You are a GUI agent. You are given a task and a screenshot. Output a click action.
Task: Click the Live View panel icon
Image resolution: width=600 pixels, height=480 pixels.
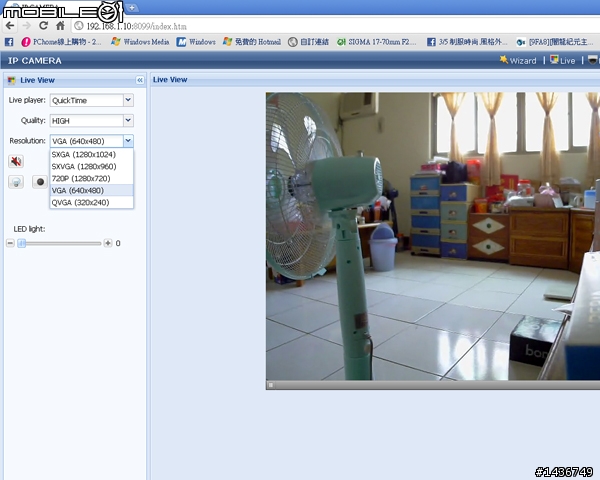[12, 80]
